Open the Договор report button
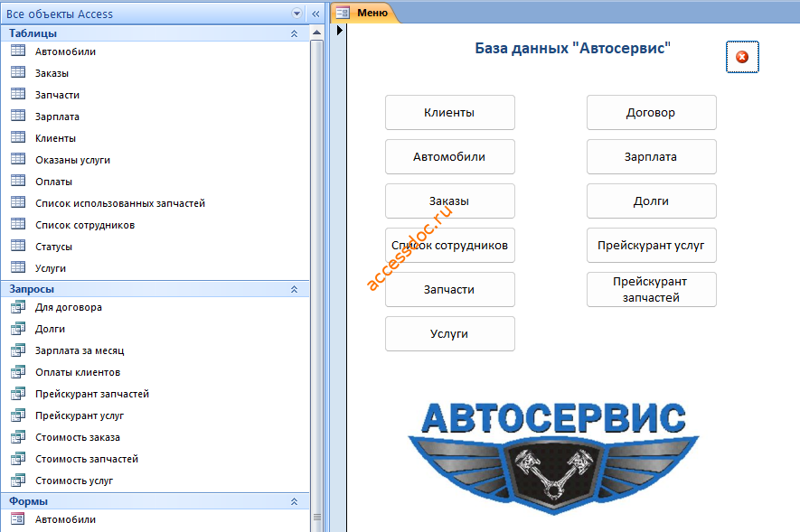 (652, 113)
